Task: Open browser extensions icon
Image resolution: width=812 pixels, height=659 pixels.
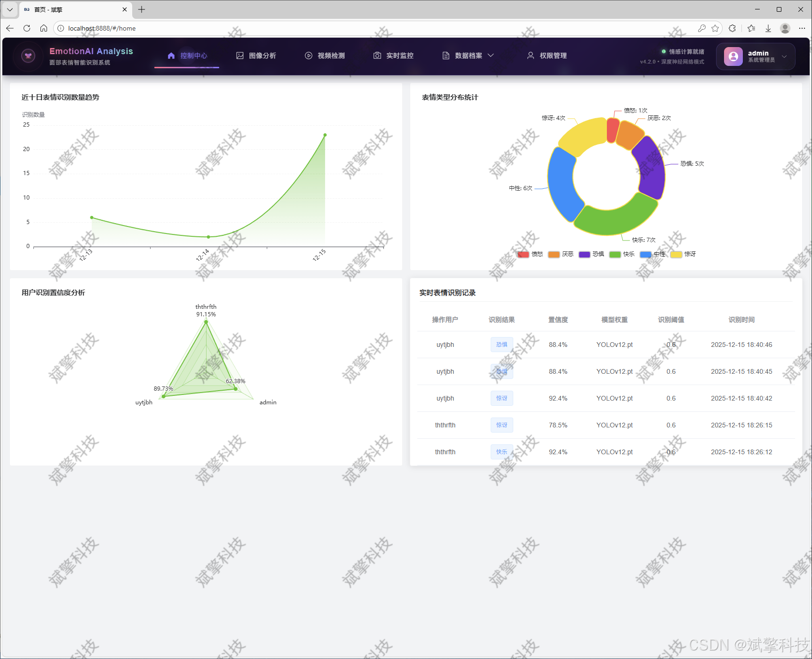Action: (x=732, y=28)
